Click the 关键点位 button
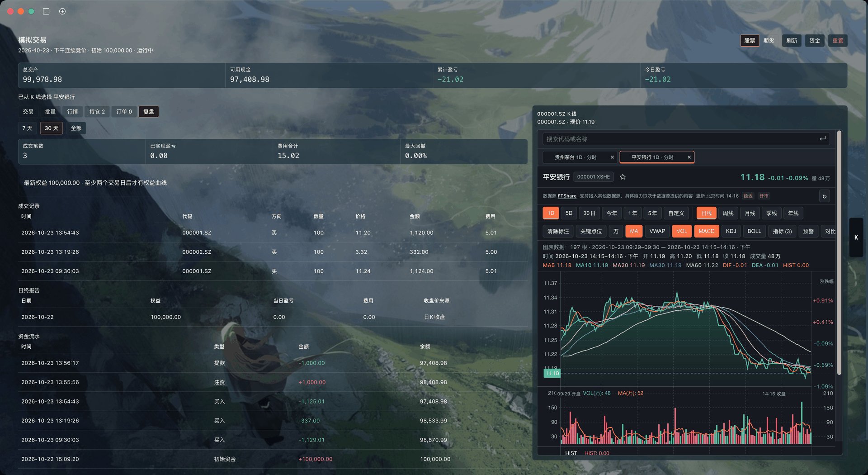 click(x=591, y=231)
